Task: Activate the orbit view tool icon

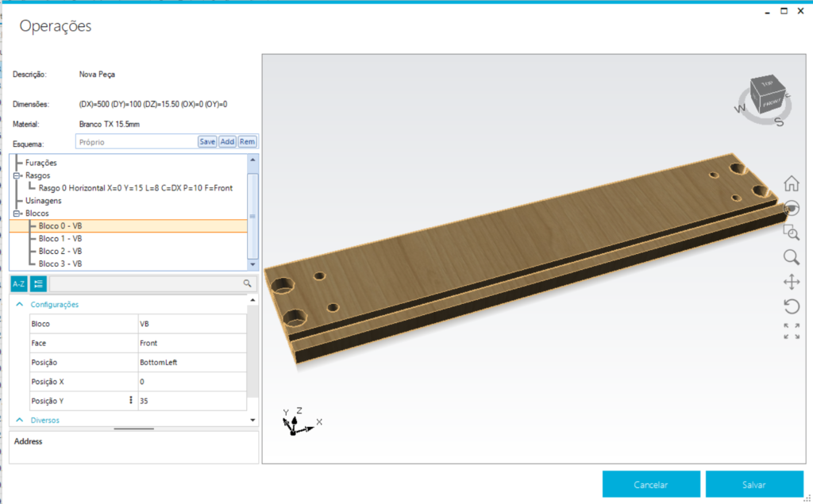Action: [792, 209]
